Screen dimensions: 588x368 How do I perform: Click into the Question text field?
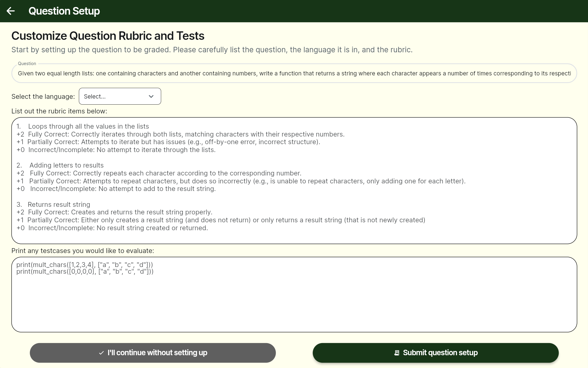click(294, 73)
